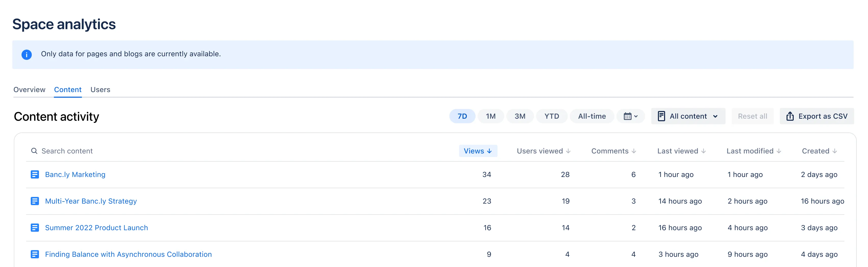The height and width of the screenshot is (267, 868).
Task: Click the Space analytics heading
Action: click(64, 24)
